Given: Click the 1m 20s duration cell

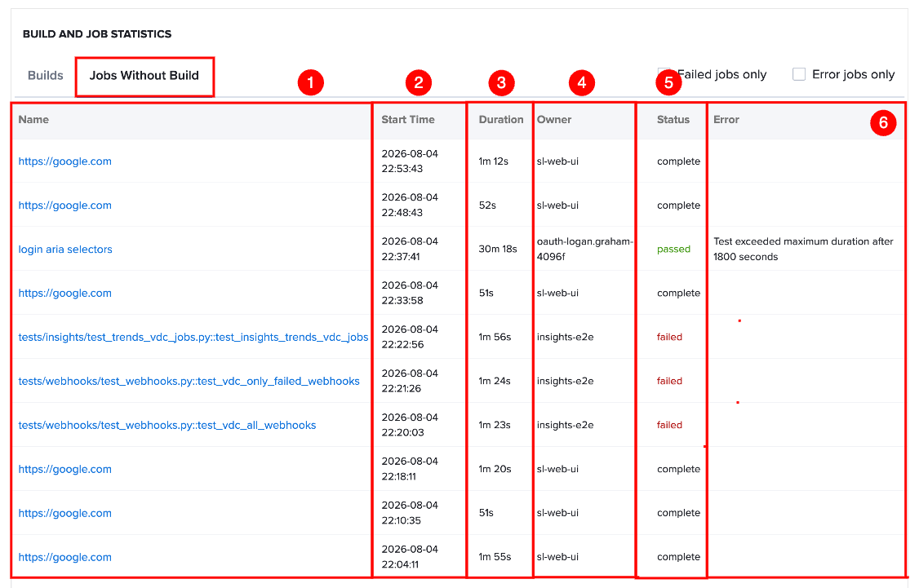Looking at the screenshot, I should (x=495, y=469).
